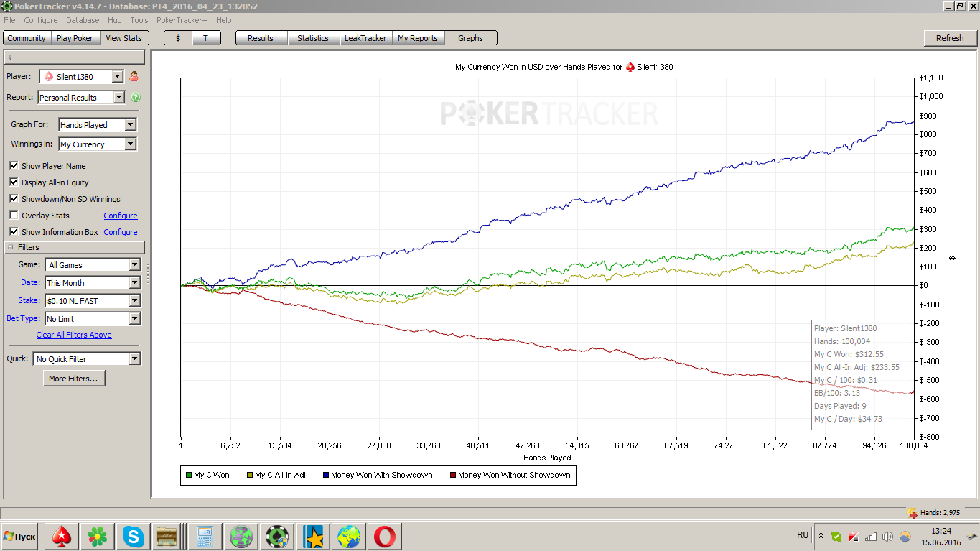Click the View Stats button
980x551 pixels.
(x=123, y=38)
